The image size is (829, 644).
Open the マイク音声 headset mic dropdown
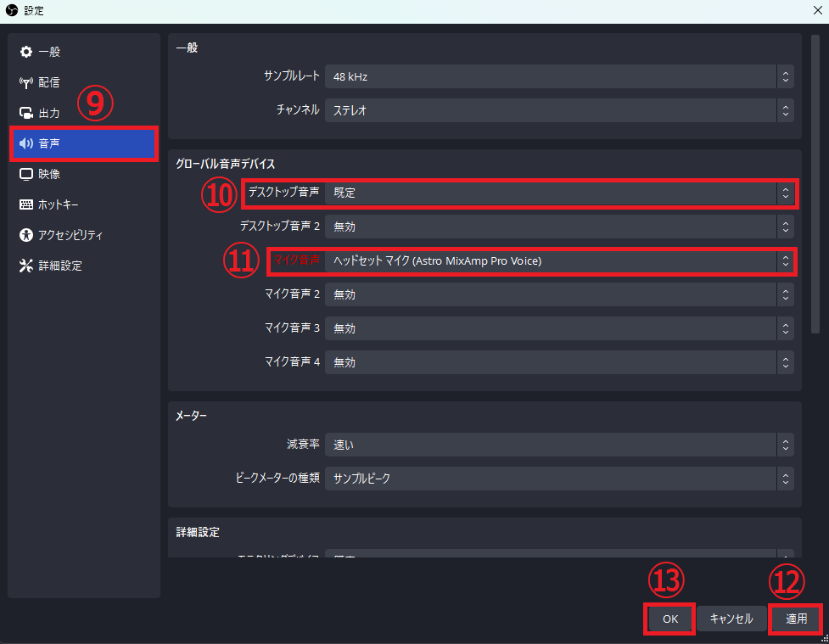[x=559, y=260]
